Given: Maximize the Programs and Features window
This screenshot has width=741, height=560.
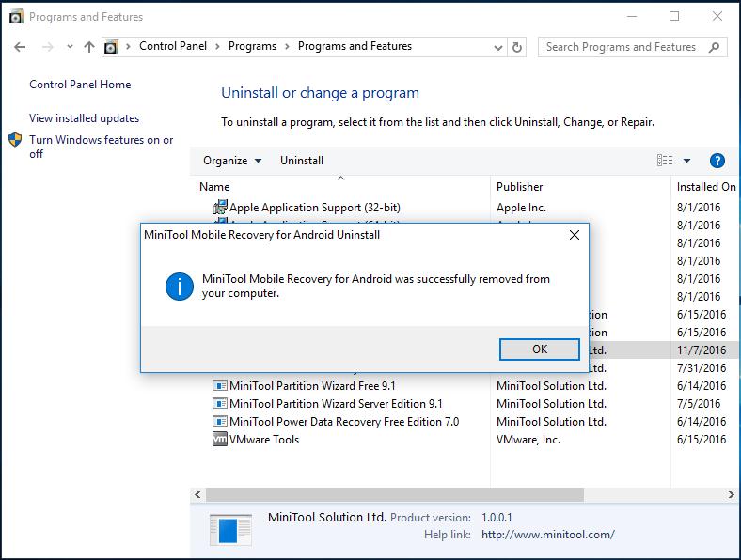Looking at the screenshot, I should pyautogui.click(x=674, y=17).
